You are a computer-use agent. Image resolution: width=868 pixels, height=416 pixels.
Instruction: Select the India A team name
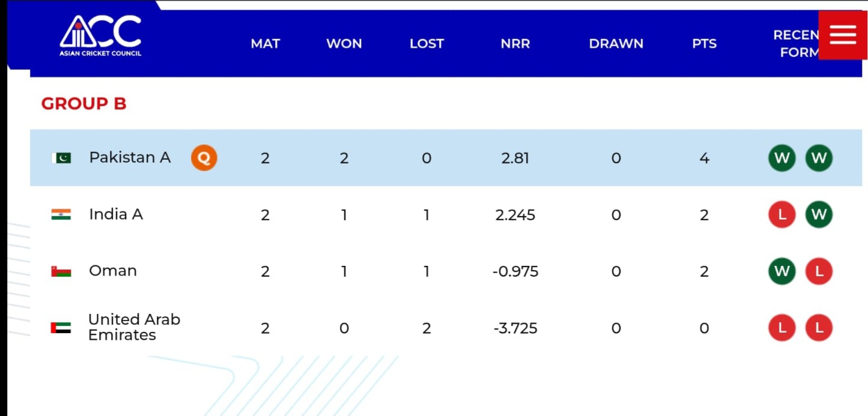[x=116, y=214]
